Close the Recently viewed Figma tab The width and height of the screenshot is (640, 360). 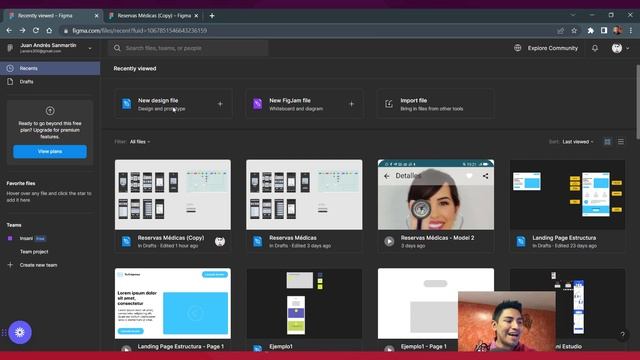[96, 16]
